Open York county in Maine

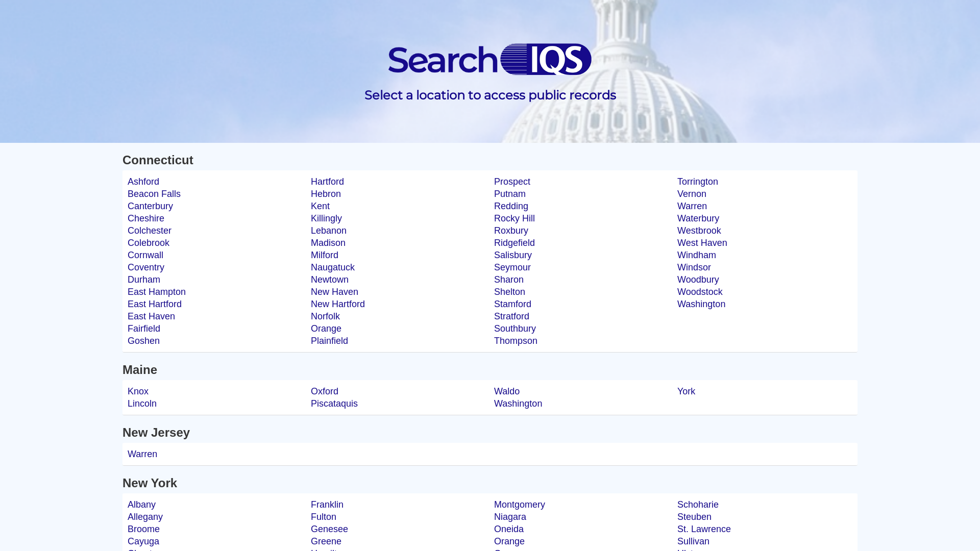click(686, 391)
